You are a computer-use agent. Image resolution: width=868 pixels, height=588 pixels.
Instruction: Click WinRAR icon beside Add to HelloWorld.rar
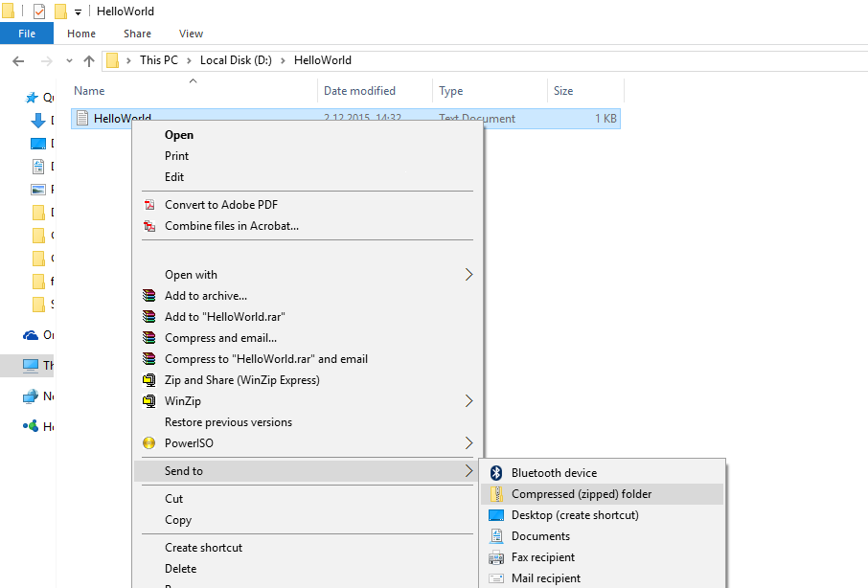148,316
